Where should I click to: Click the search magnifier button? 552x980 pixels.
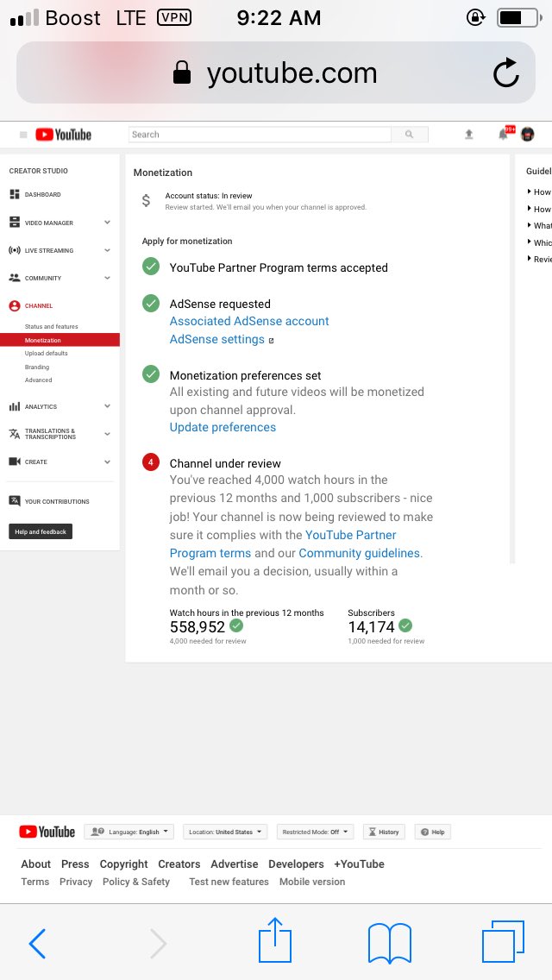(x=410, y=135)
